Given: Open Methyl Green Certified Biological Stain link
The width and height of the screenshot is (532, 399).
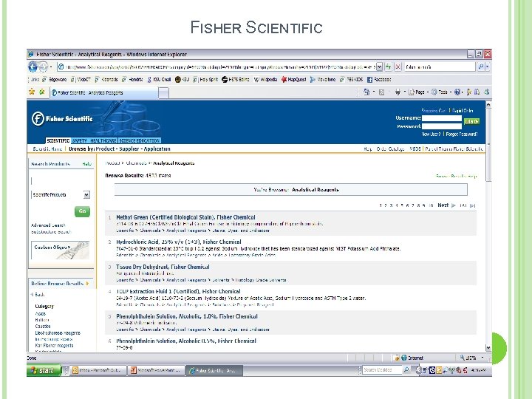Looking at the screenshot, I should click(x=185, y=217).
